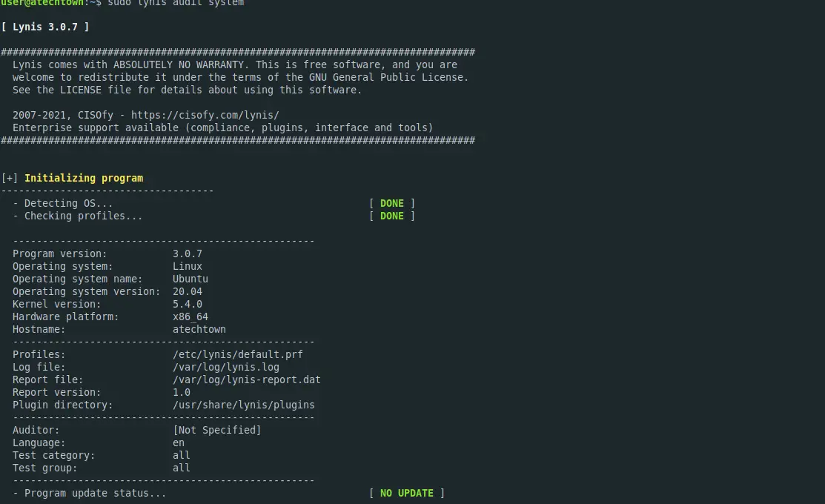Click the Program version value 3.0.7
Viewport: 825px width, 504px height.
[188, 253]
